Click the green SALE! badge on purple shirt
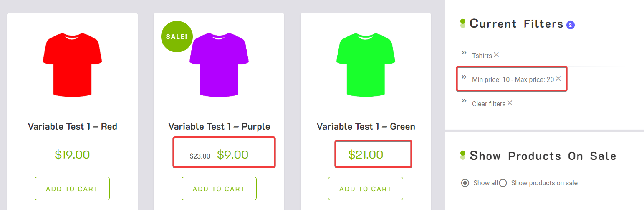This screenshot has height=210, width=644. coord(177,36)
